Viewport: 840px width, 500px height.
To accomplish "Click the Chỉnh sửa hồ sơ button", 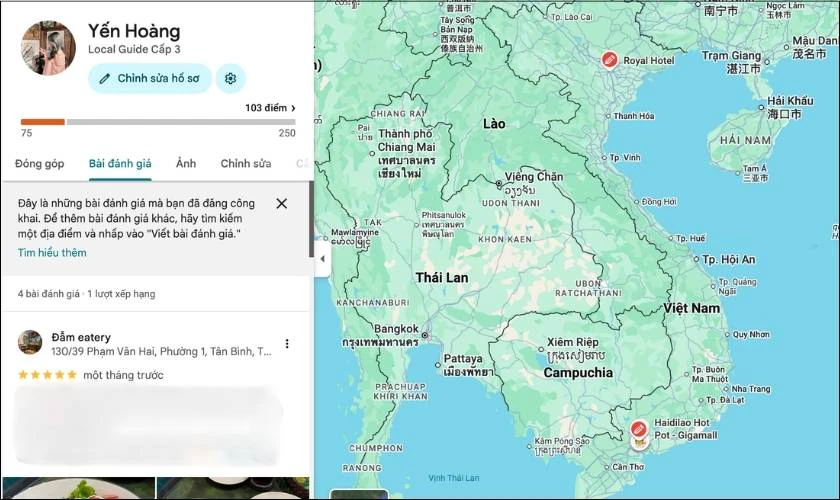I will 150,78.
